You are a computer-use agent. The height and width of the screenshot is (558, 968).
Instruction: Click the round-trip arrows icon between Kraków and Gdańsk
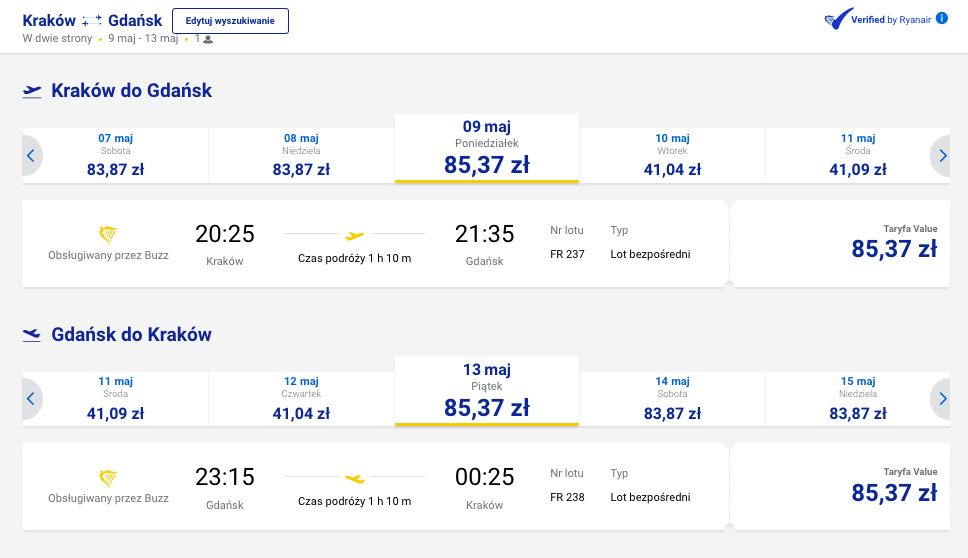coord(91,21)
